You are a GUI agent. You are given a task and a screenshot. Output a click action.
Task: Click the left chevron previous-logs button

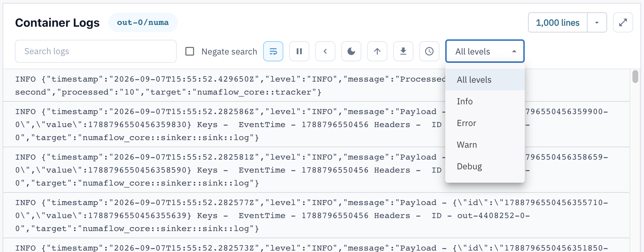point(325,51)
